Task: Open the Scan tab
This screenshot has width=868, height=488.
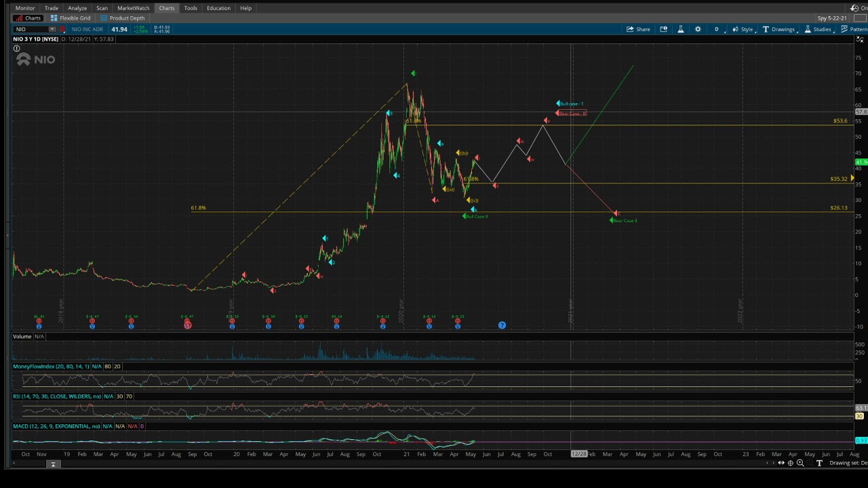Action: point(102,8)
